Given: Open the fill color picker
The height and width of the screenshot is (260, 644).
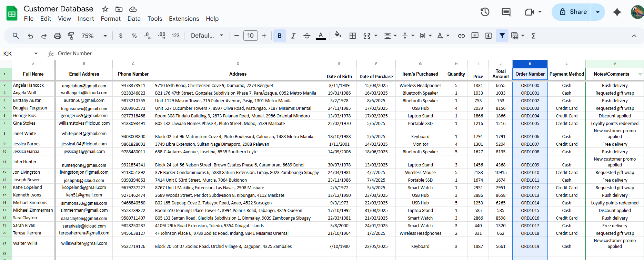Looking at the screenshot, I should click(x=338, y=36).
